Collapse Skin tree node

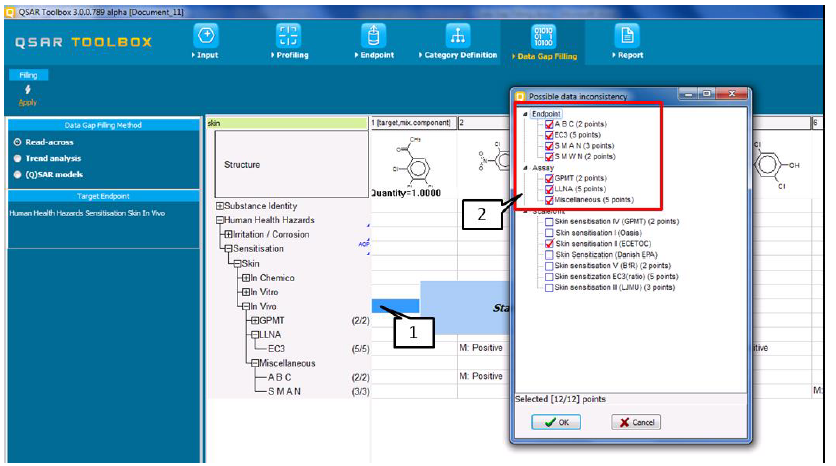coord(237,263)
